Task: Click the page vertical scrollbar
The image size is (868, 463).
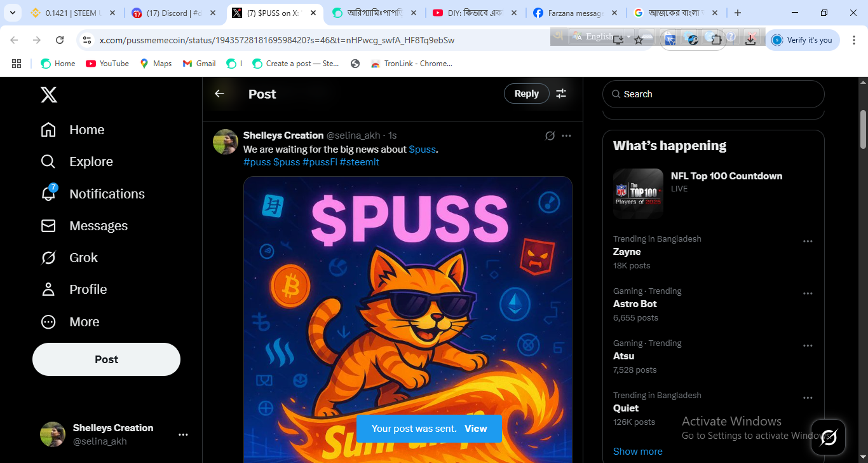Action: click(x=863, y=130)
